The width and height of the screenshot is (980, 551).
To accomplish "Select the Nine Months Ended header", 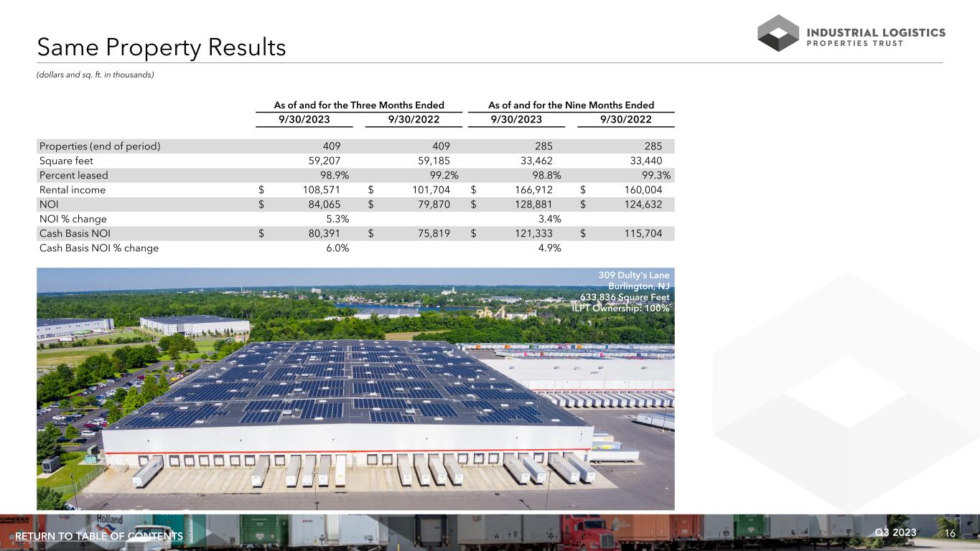I will (571, 105).
